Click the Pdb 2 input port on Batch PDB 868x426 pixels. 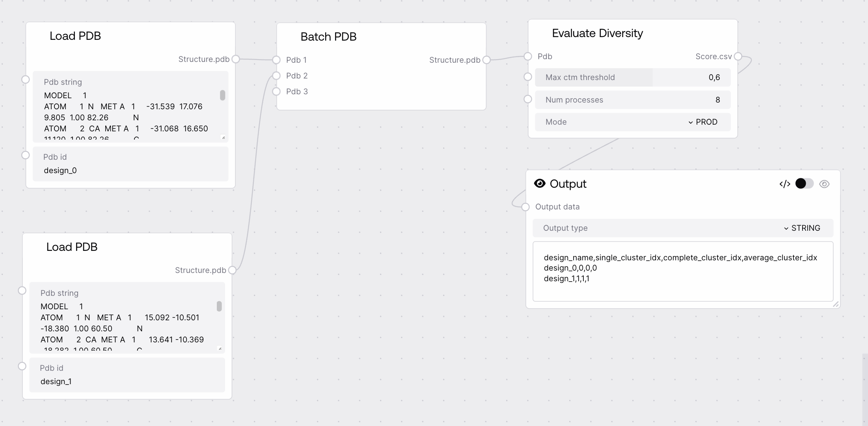276,76
